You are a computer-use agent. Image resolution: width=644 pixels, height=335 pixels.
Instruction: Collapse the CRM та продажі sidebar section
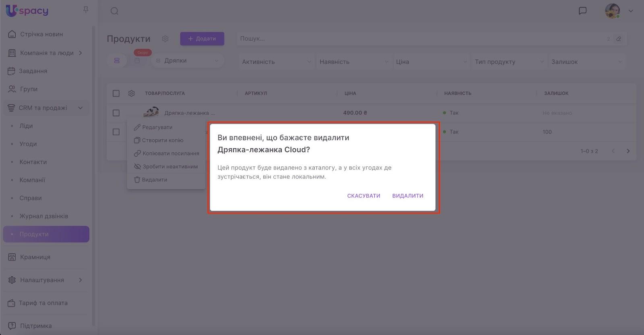coord(80,108)
